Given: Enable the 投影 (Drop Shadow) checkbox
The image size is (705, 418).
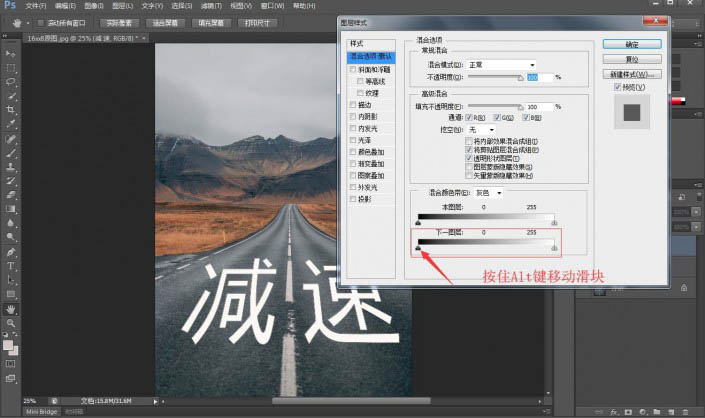Looking at the screenshot, I should tap(352, 199).
